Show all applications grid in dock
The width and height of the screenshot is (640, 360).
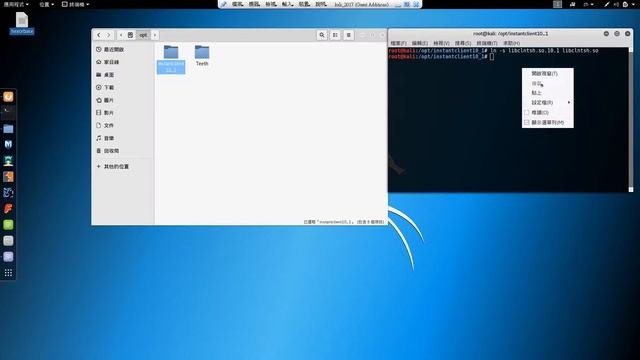click(x=8, y=273)
